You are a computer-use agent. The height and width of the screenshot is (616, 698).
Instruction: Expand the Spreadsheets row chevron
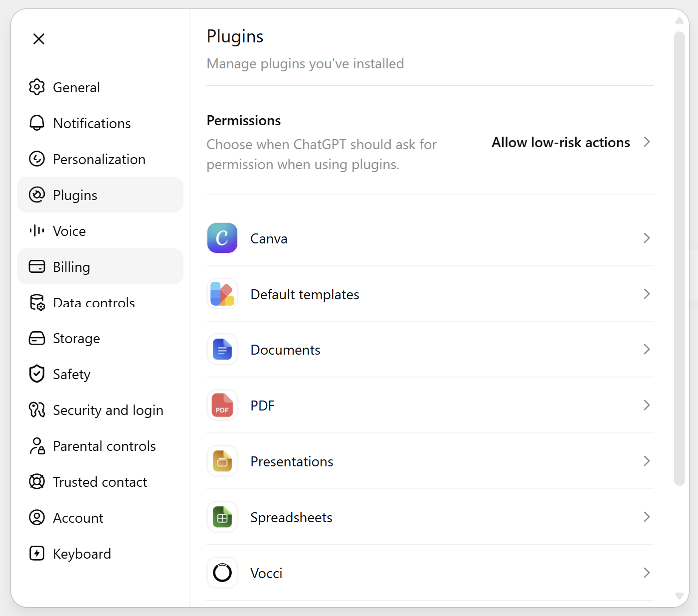coord(647,517)
